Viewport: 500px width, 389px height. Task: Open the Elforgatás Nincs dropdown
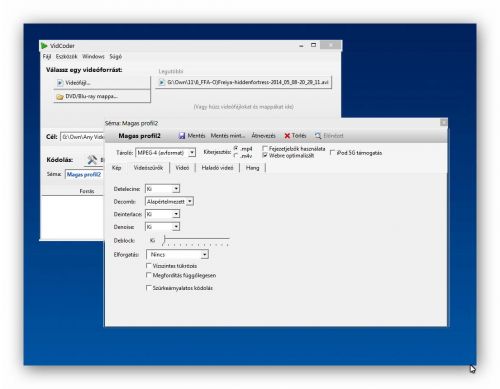(x=177, y=254)
